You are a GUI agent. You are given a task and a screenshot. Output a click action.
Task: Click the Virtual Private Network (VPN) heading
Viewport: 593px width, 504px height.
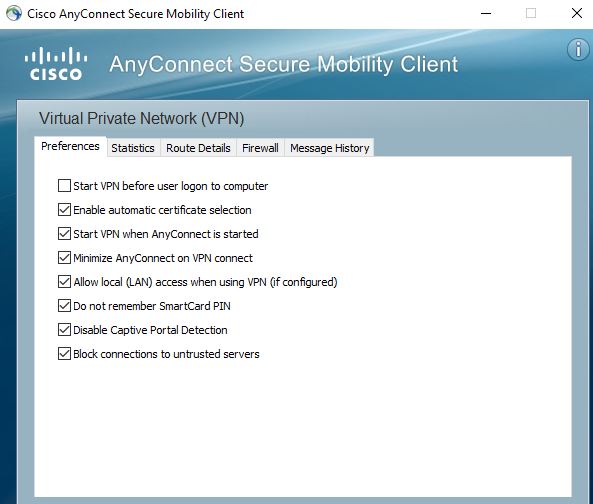click(141, 118)
